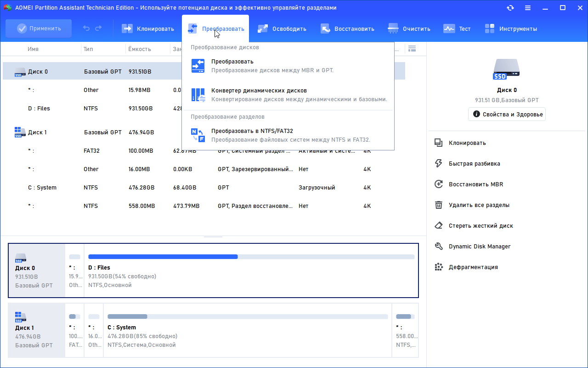Screen dimensions: 588x368
Task: Select Конвертер динамических дисков menu entry
Action: pos(288,95)
